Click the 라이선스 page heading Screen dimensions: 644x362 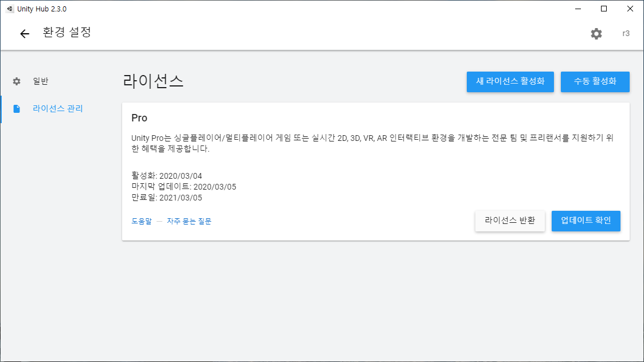(153, 81)
